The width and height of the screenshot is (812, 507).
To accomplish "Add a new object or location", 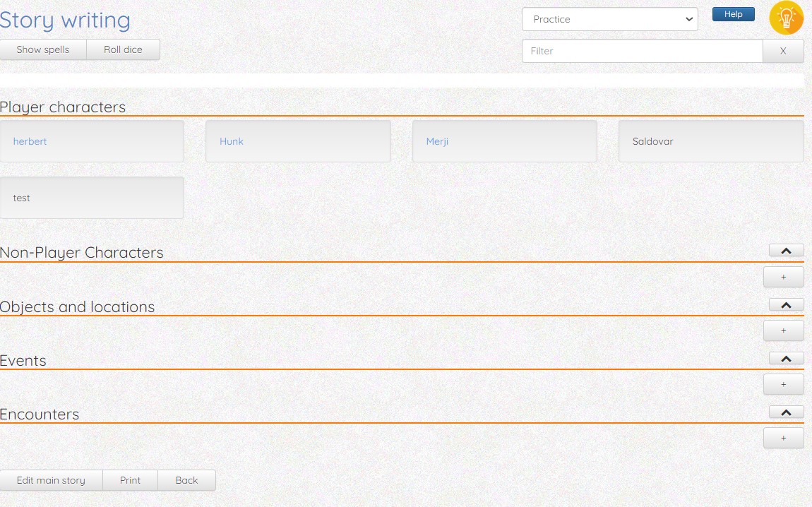I will pos(783,330).
